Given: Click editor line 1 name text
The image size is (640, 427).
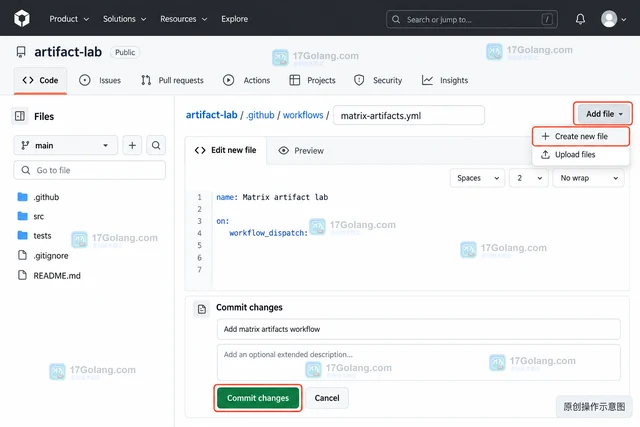Looking at the screenshot, I should (272, 197).
